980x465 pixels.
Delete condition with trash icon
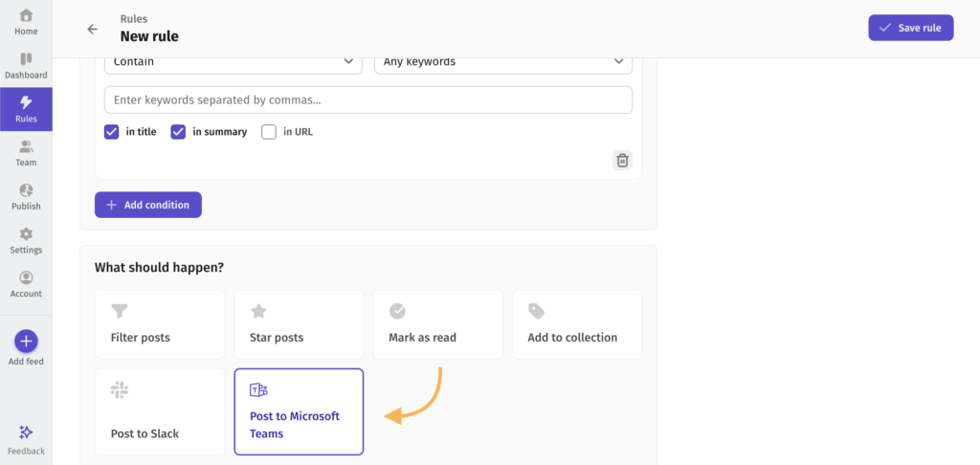pos(622,161)
